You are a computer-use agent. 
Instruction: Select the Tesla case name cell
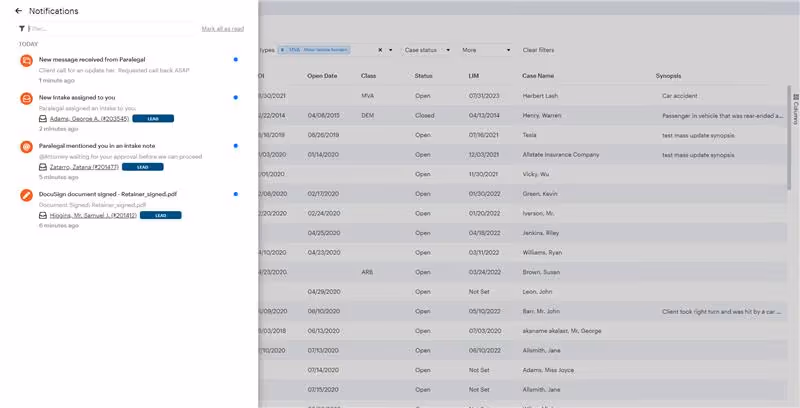click(x=529, y=135)
